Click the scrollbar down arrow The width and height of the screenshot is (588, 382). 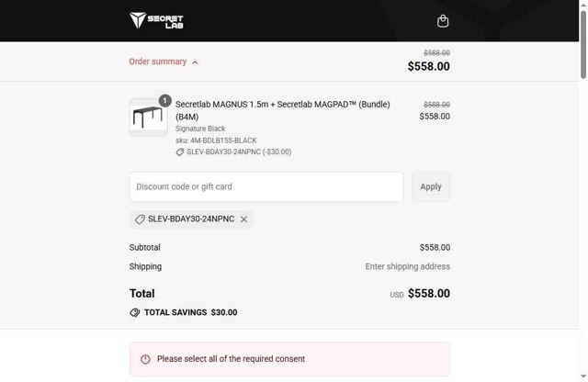pyautogui.click(x=582, y=377)
